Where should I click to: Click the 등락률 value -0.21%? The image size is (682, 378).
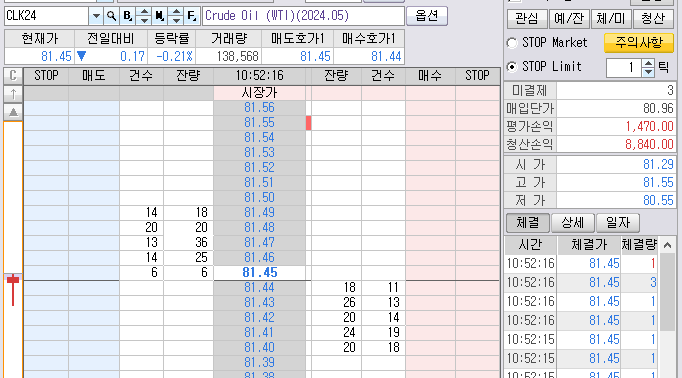pos(172,56)
